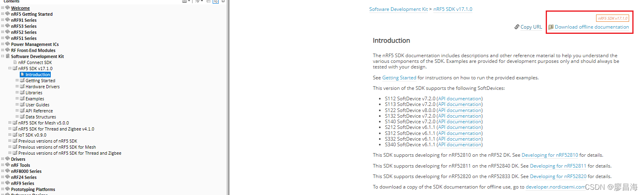Expand the Drivers tree node

tap(3, 159)
